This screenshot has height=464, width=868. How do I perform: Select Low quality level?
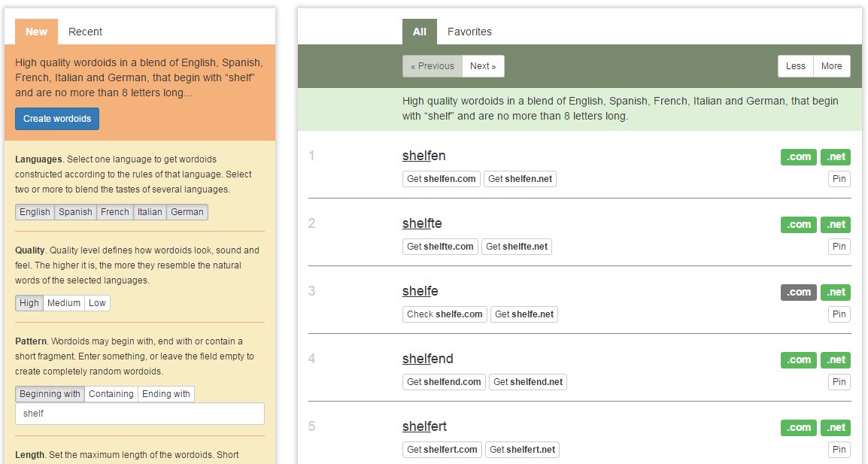coord(97,303)
